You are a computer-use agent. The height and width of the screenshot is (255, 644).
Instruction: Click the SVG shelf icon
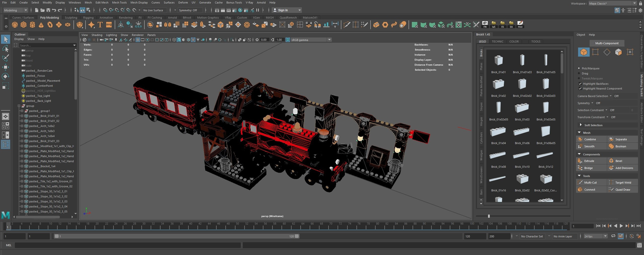[109, 25]
